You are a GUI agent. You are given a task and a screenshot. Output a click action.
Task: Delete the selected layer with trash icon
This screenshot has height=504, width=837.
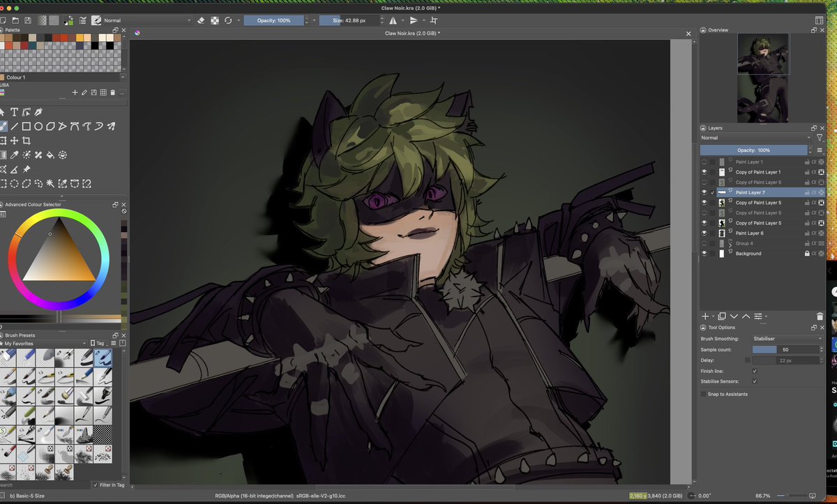pos(820,316)
